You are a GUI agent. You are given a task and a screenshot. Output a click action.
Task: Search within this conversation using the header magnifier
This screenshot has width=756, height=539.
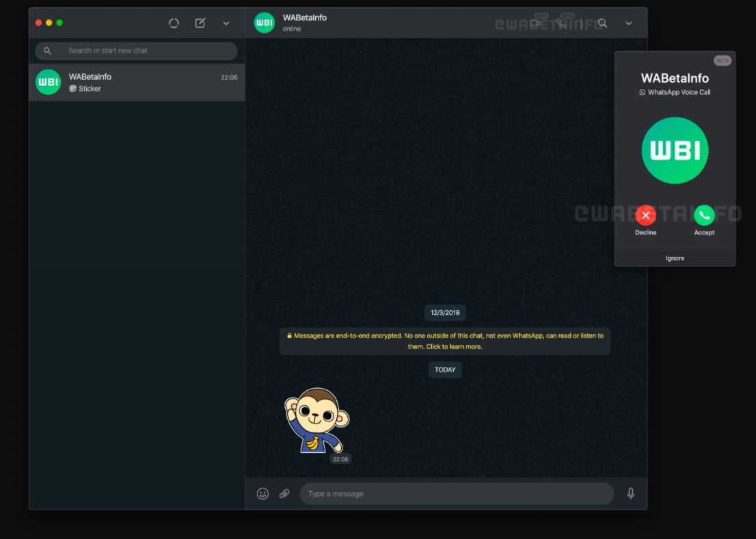coord(603,23)
